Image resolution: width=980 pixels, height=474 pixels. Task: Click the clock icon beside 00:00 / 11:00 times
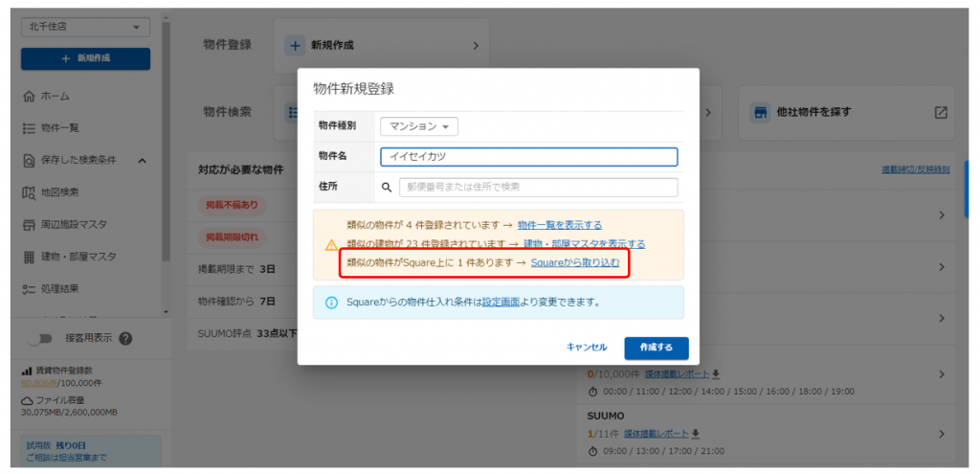[x=593, y=392]
